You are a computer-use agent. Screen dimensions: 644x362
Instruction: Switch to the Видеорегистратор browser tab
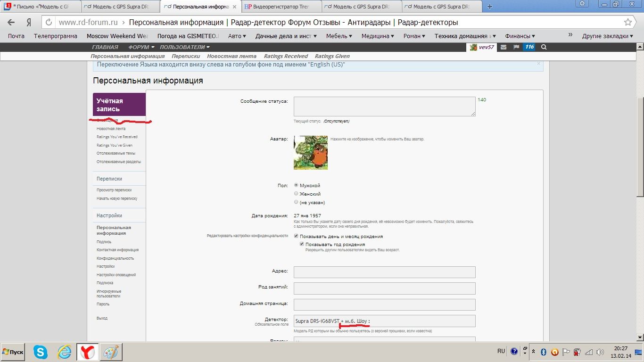pos(281,7)
